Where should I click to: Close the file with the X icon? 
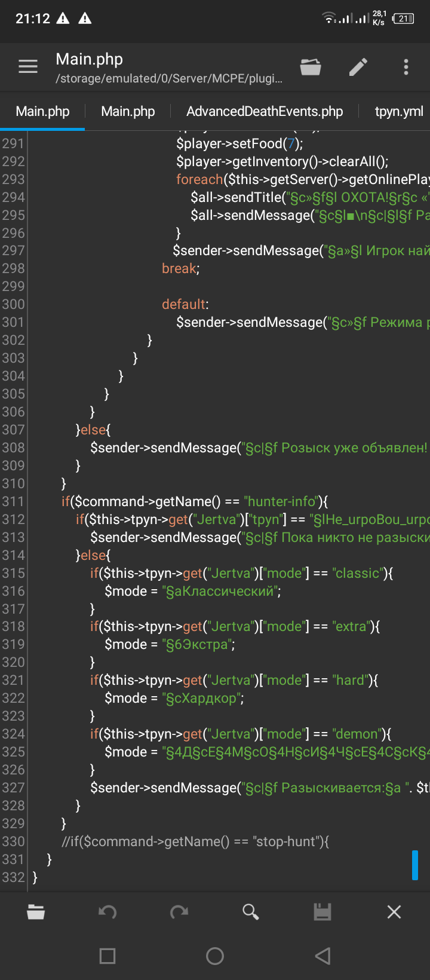394,912
